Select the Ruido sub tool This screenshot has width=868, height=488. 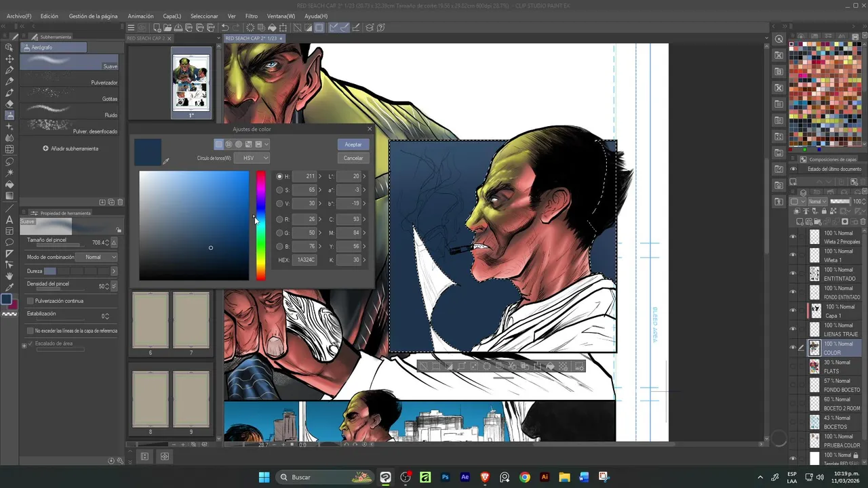point(69,110)
